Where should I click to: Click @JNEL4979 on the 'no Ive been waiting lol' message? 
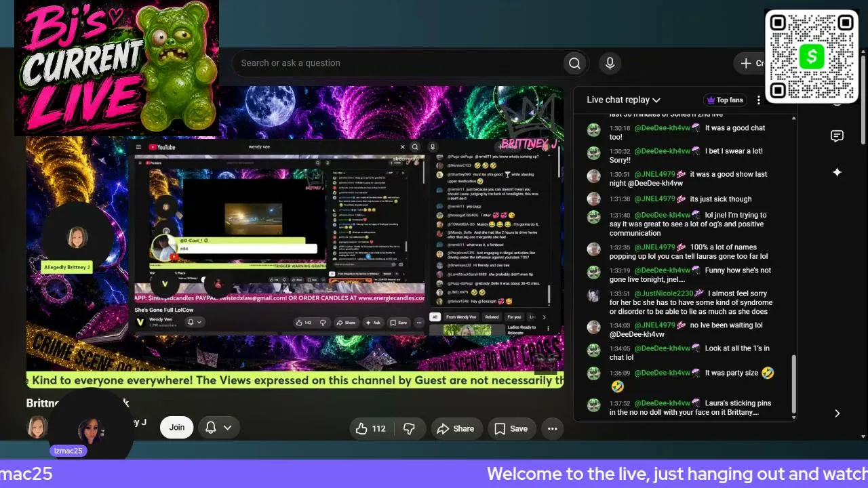tap(655, 325)
